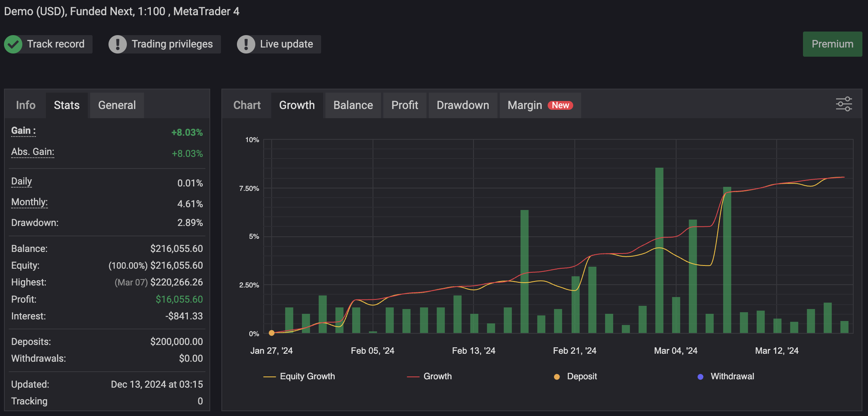Switch to the Chart tab
Image resolution: width=868 pixels, height=416 pixels.
click(x=247, y=105)
